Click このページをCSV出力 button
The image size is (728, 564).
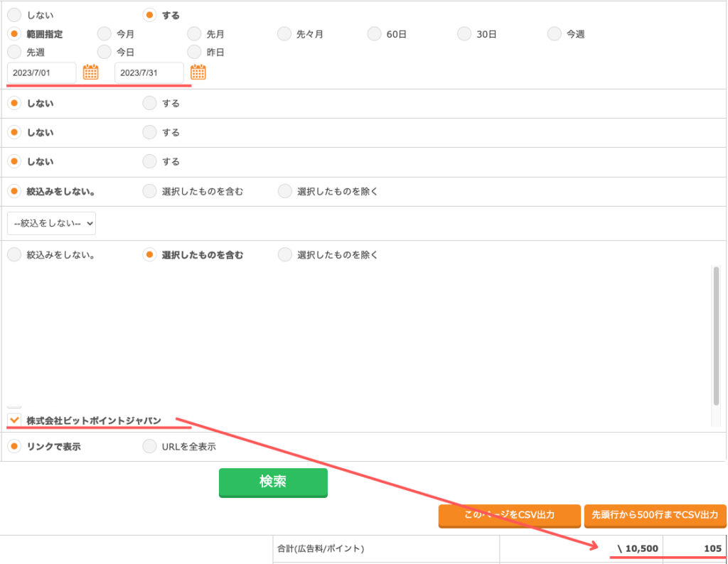click(509, 516)
